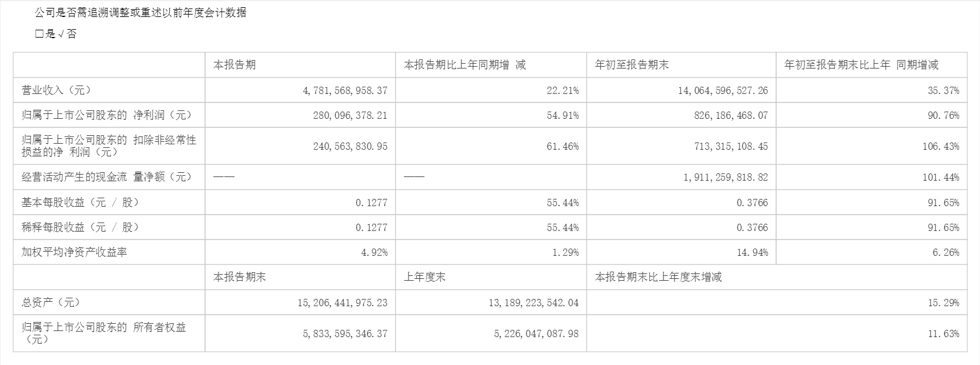The width and height of the screenshot is (980, 365).
Task: Select the year-to-date revenue 14,064,596,527.26
Action: 722,90
